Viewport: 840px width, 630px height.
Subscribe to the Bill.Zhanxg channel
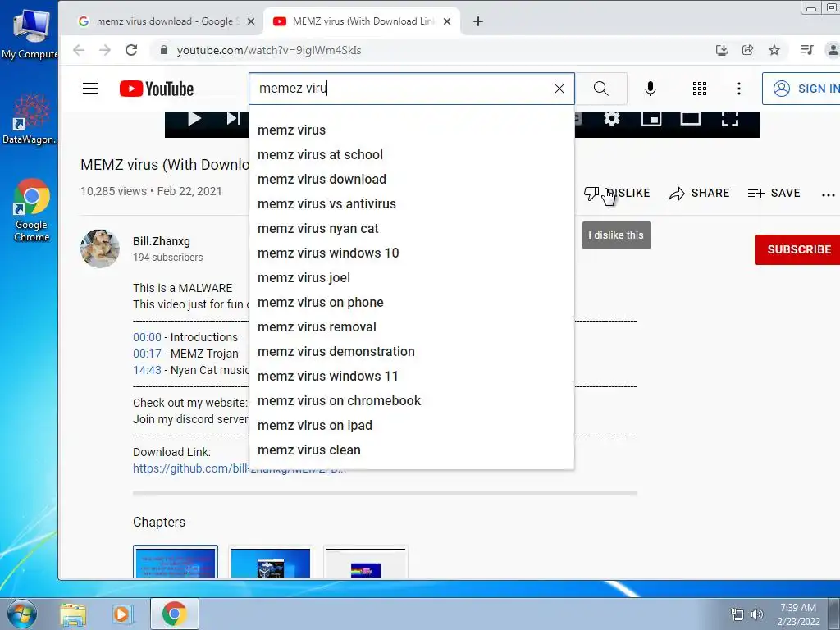pos(799,249)
